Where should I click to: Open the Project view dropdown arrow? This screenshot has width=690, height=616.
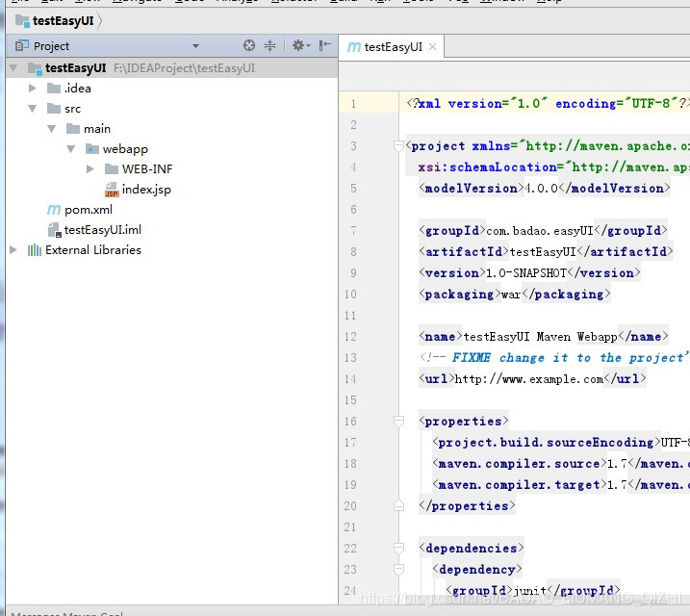point(195,46)
